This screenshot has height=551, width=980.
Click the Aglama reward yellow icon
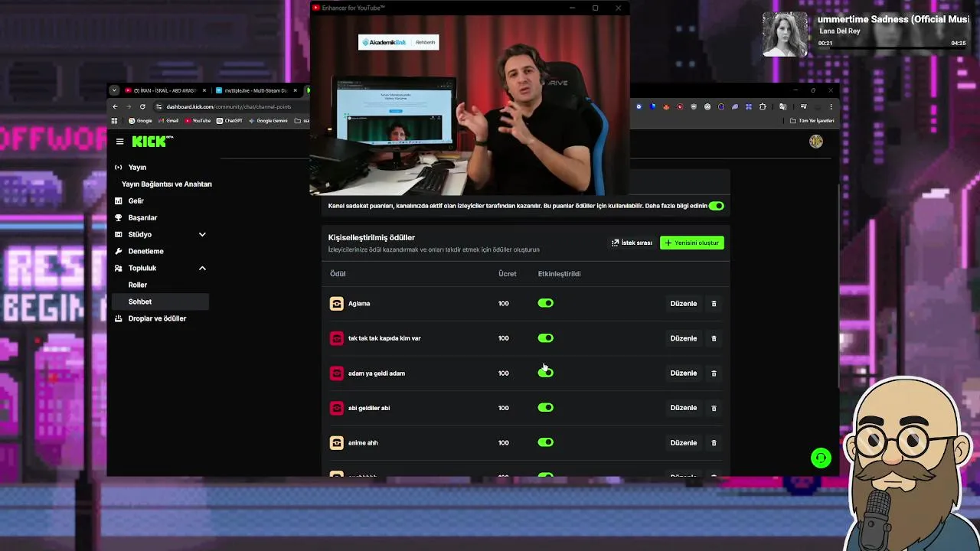tap(336, 304)
